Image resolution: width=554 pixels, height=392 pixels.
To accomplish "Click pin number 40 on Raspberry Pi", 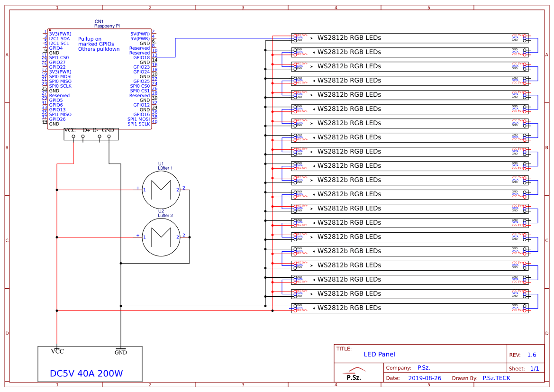I will [x=154, y=122].
